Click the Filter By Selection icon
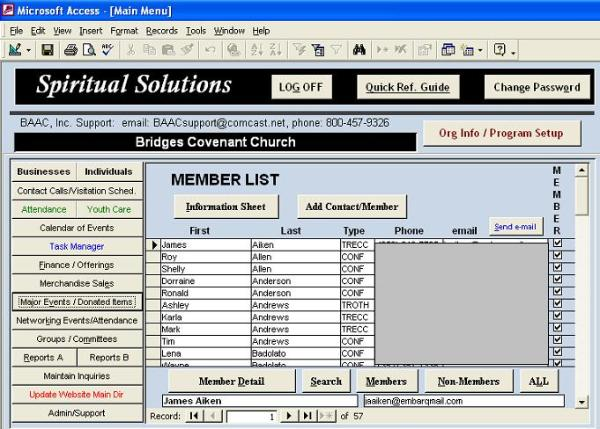The width and height of the screenshot is (600, 429). tap(299, 50)
